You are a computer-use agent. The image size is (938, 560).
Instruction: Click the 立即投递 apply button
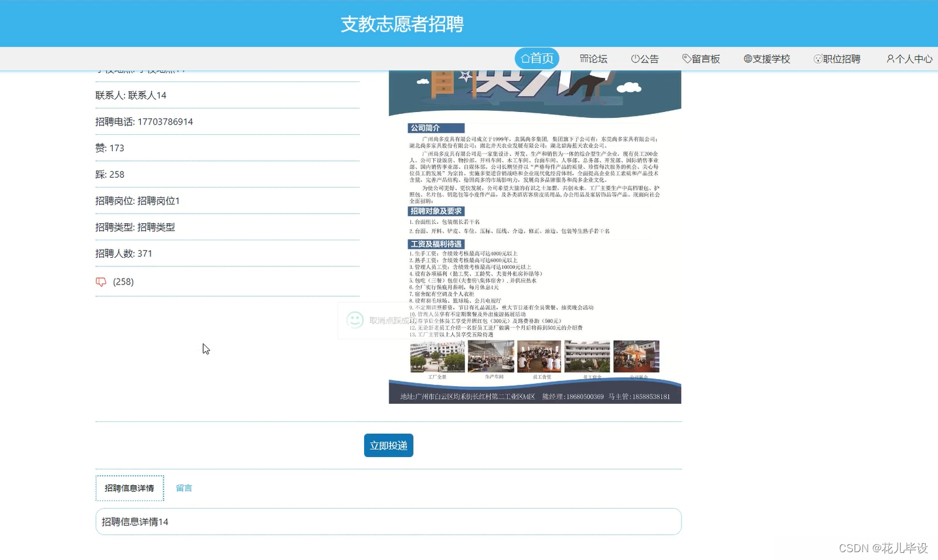[388, 445]
